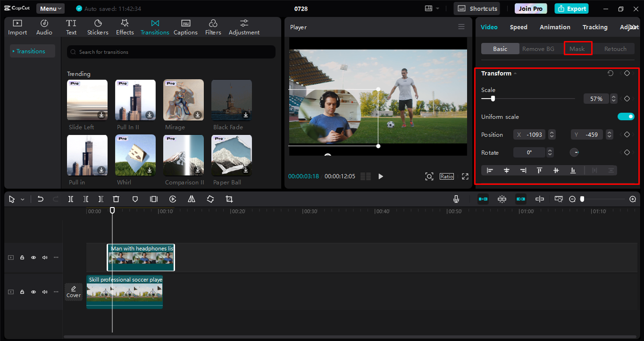644x341 pixels.
Task: Select the Remove BG sub-tab
Action: click(538, 49)
